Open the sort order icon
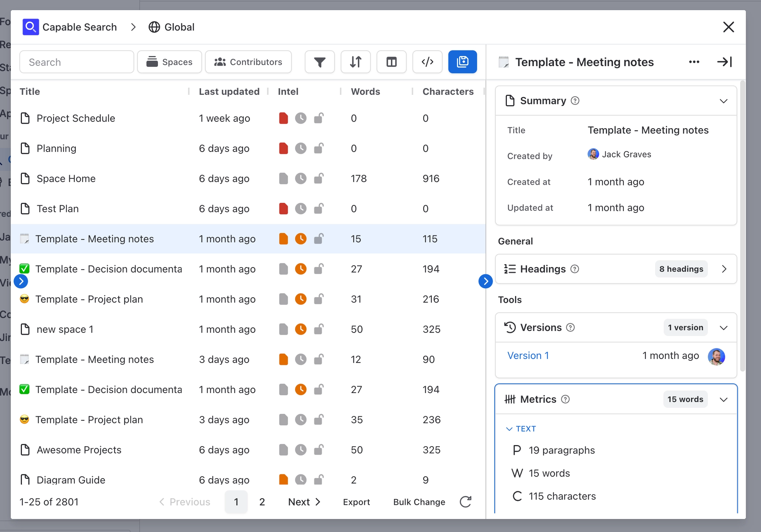 pyautogui.click(x=356, y=62)
